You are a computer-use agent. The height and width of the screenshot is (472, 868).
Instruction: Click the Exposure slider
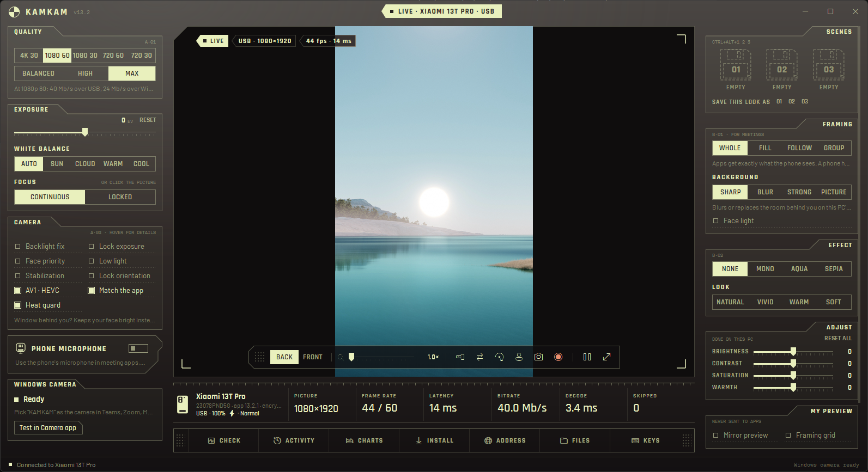point(85,132)
